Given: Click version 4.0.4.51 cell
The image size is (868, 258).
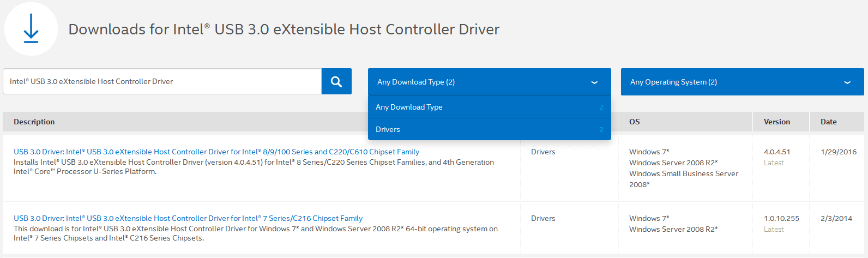Looking at the screenshot, I should coord(777,152).
